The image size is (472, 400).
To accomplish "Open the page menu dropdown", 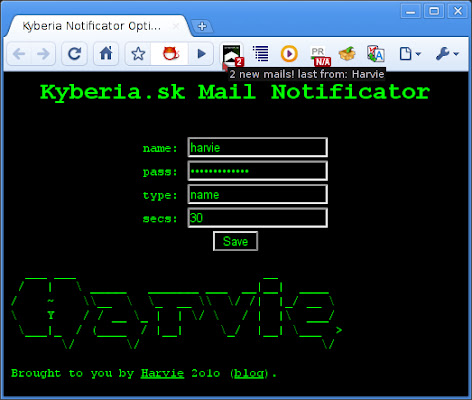I will click(x=410, y=54).
